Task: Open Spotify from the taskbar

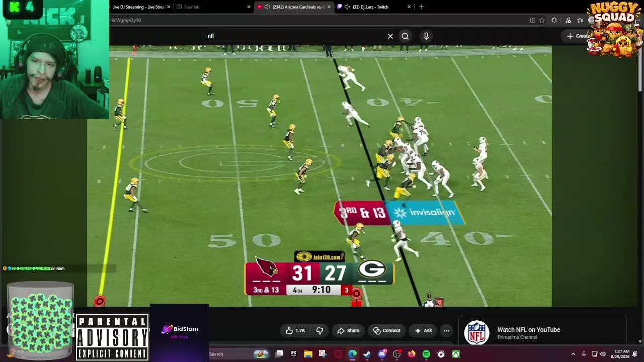Action: point(426,354)
